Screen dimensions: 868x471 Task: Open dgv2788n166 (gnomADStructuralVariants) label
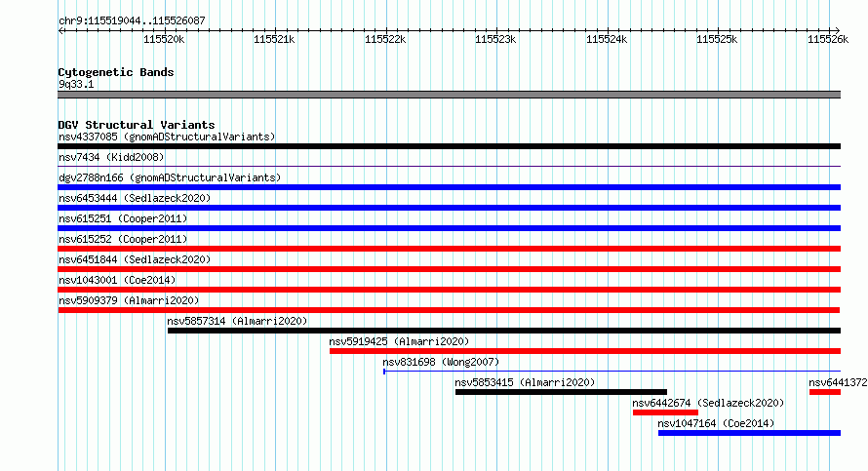pyautogui.click(x=170, y=177)
